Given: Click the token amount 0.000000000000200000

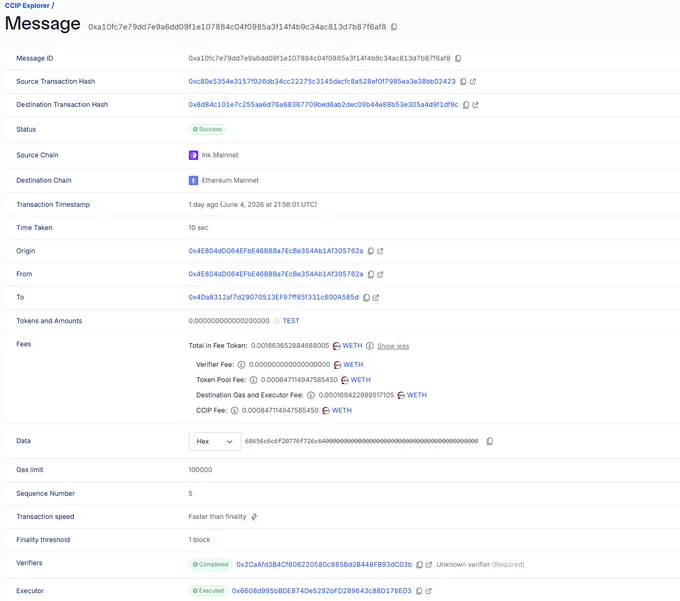Looking at the screenshot, I should point(229,321).
